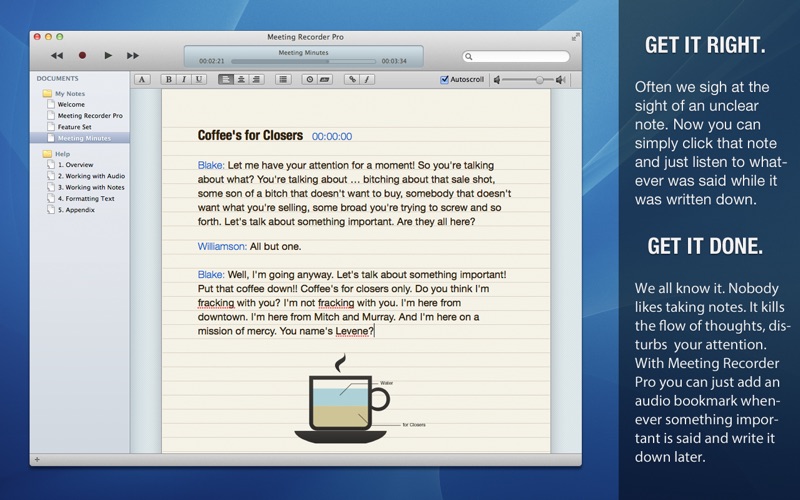Click the first Blake speaker link
Image resolution: width=800 pixels, height=500 pixels.
point(211,165)
